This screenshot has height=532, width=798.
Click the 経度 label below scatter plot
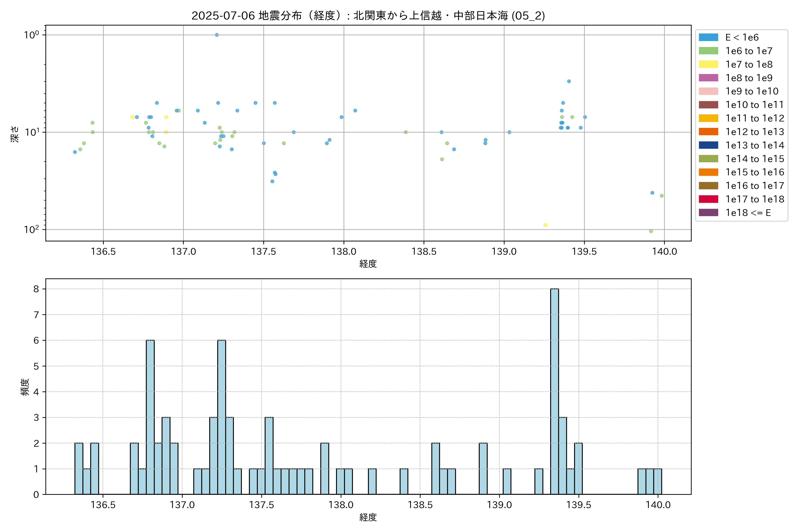tap(368, 264)
